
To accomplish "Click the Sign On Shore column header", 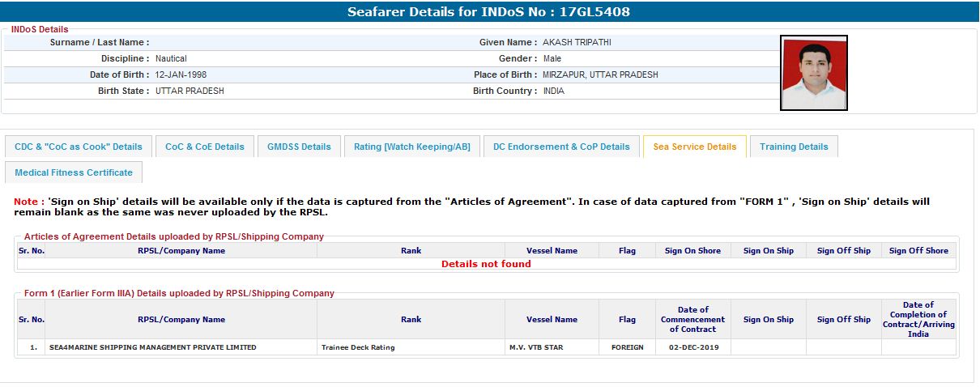I will click(x=692, y=251).
